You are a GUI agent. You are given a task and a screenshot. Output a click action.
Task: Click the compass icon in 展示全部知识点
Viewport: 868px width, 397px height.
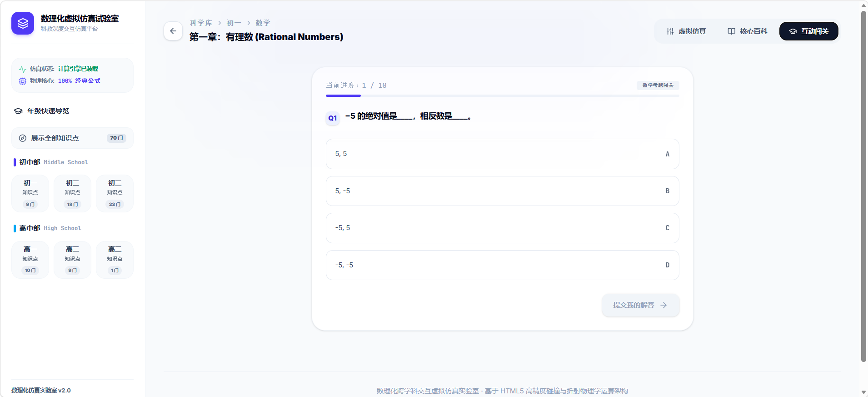pos(22,138)
